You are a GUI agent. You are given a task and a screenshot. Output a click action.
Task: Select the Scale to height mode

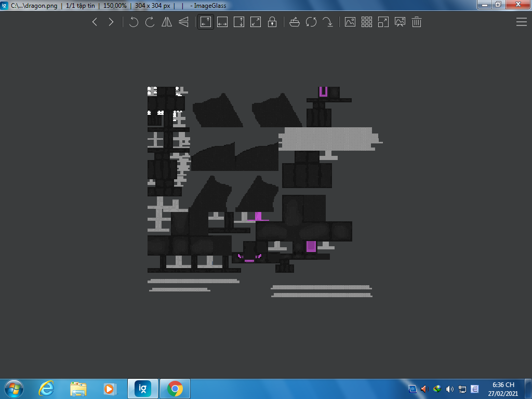[239, 22]
